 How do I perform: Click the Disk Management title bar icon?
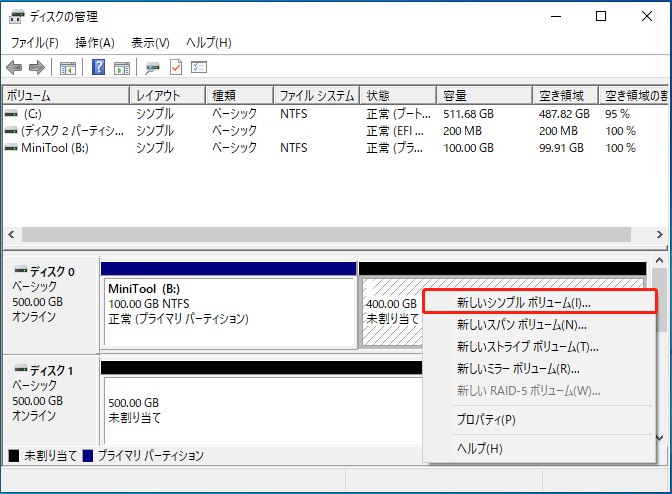tap(17, 17)
